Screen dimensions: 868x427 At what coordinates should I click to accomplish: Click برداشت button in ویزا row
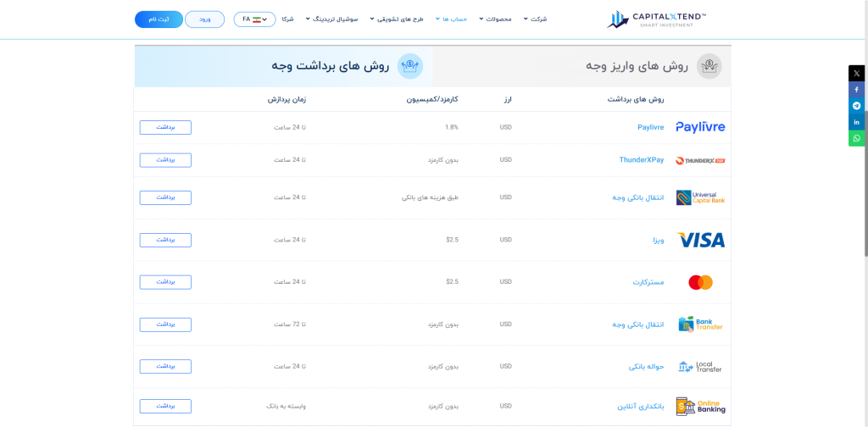tap(165, 240)
